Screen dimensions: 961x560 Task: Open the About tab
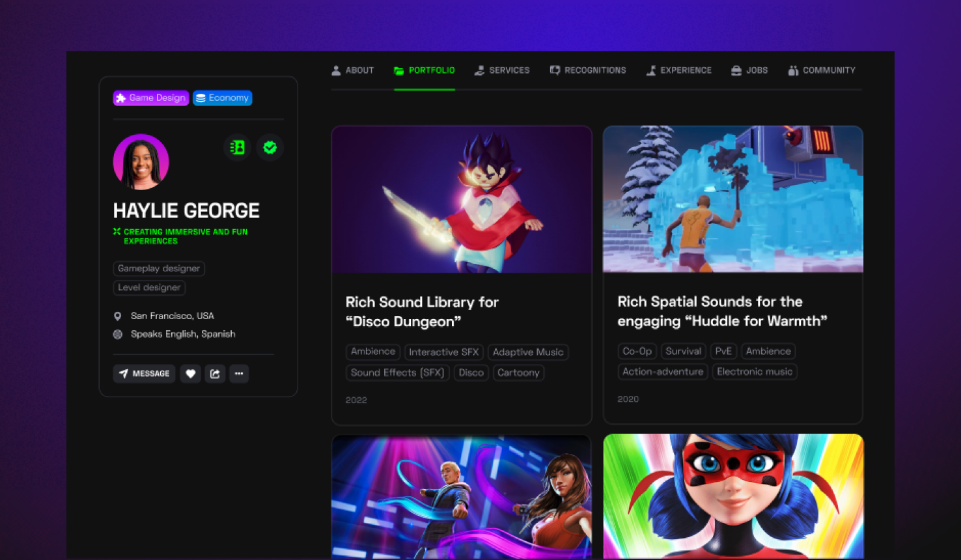click(x=352, y=70)
